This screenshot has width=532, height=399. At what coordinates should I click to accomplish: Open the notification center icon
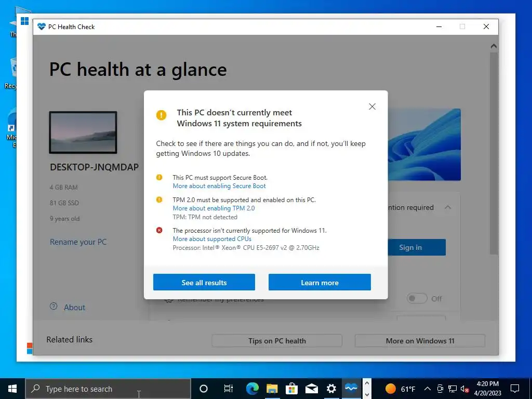[x=515, y=389]
